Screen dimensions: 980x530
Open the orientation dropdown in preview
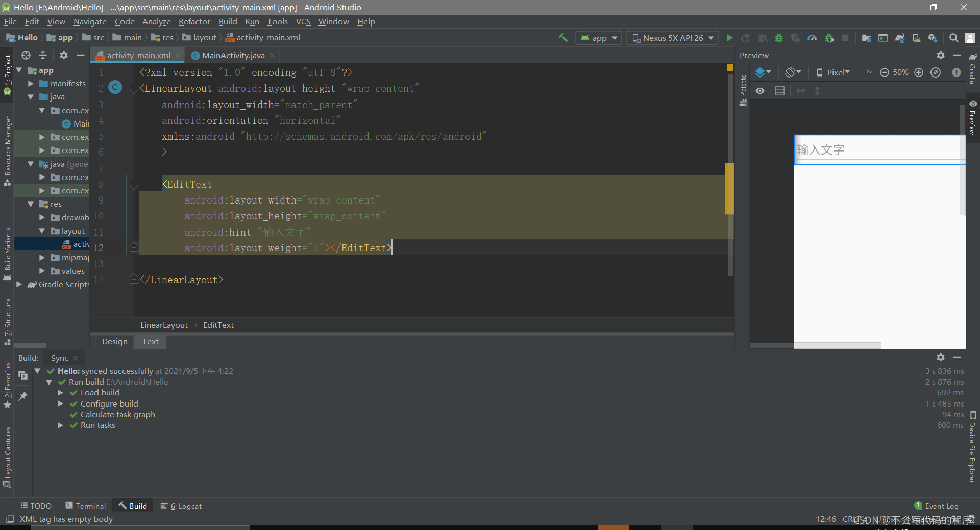[793, 72]
